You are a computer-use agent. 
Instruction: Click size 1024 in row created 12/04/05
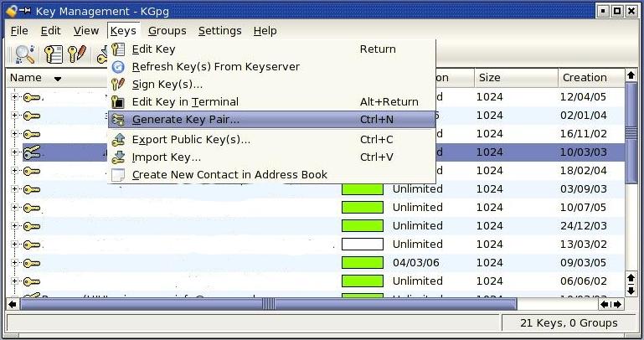[x=490, y=97]
